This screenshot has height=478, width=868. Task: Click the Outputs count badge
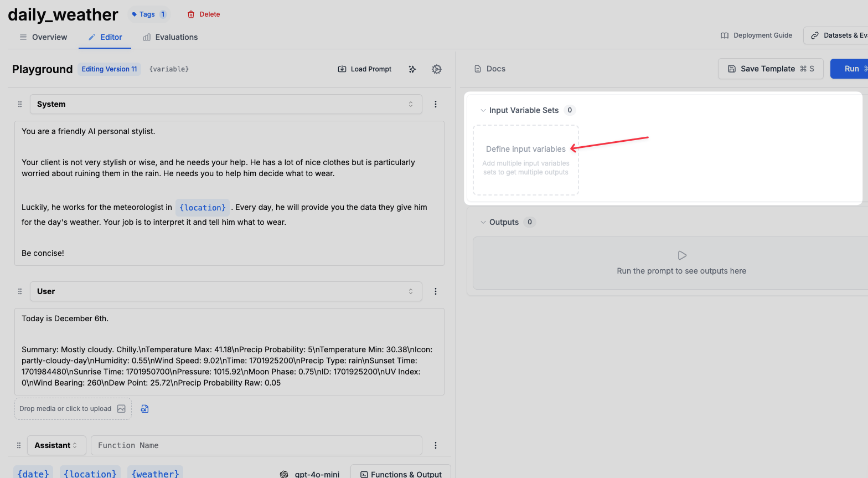point(530,222)
